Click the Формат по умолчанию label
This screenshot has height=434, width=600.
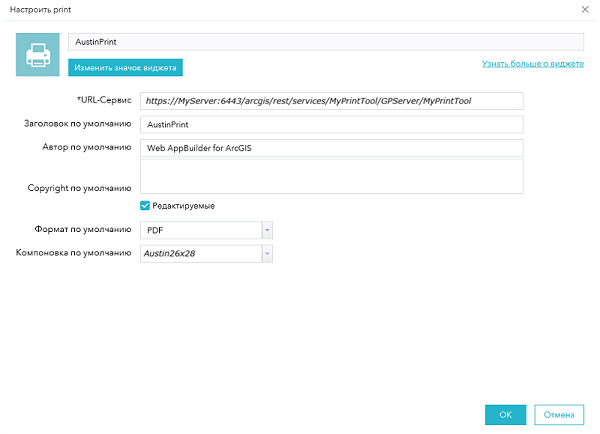(x=85, y=230)
